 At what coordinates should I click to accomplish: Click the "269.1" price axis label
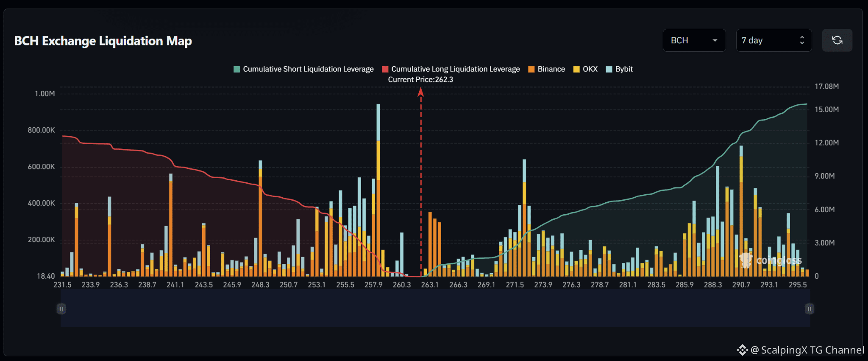487,285
